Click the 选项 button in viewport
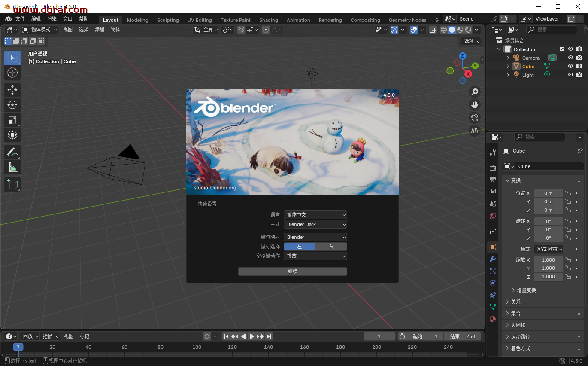 (x=472, y=41)
